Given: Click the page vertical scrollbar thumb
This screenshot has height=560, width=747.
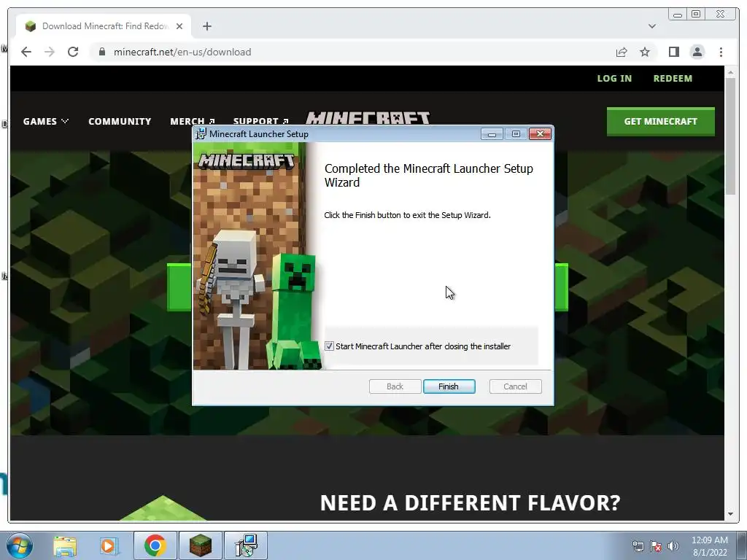Looking at the screenshot, I should tap(730, 136).
